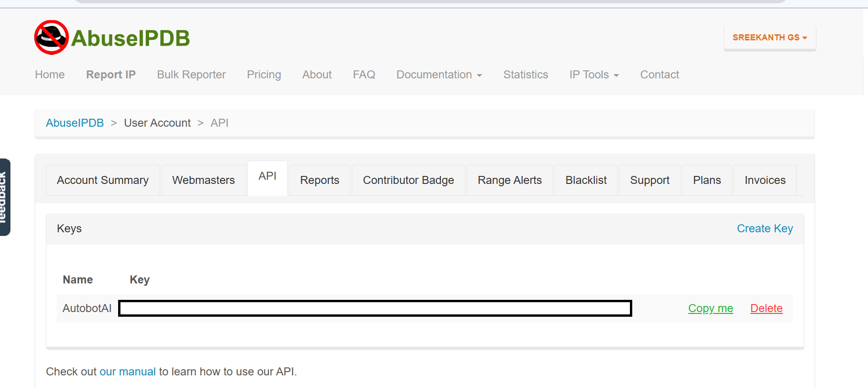
Task: Switch to the Webmasters tab
Action: [x=203, y=180]
